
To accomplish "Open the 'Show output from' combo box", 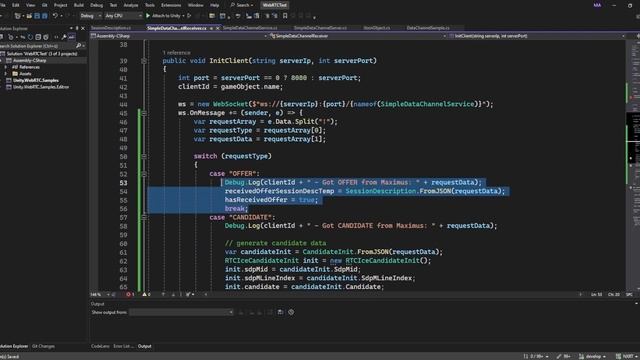I will [181, 312].
